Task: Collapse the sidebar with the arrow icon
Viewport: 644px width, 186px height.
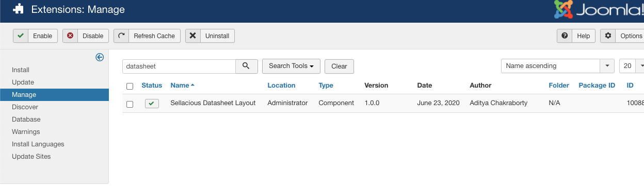Action: tap(100, 58)
